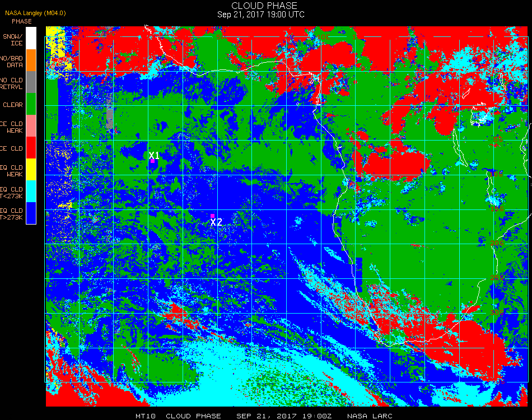Viewport: 532px width, 420px height.
Task: Click the PHASE legend heading
Action: [22, 21]
